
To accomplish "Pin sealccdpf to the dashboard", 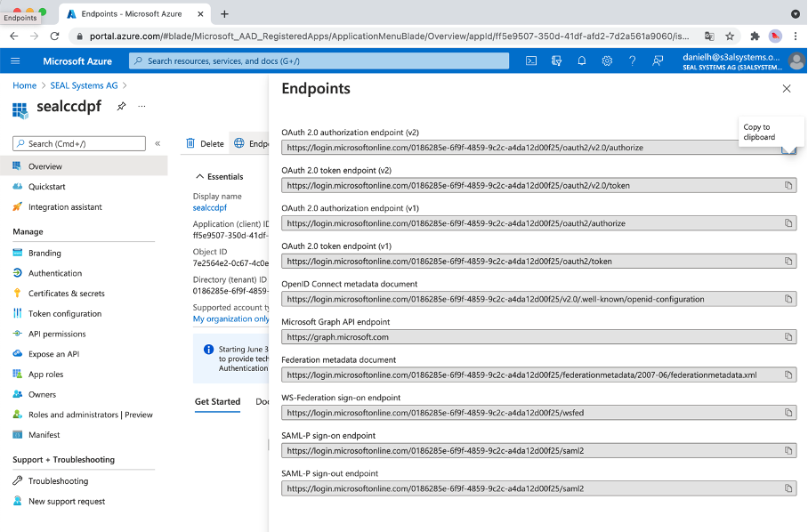I will pyautogui.click(x=122, y=107).
